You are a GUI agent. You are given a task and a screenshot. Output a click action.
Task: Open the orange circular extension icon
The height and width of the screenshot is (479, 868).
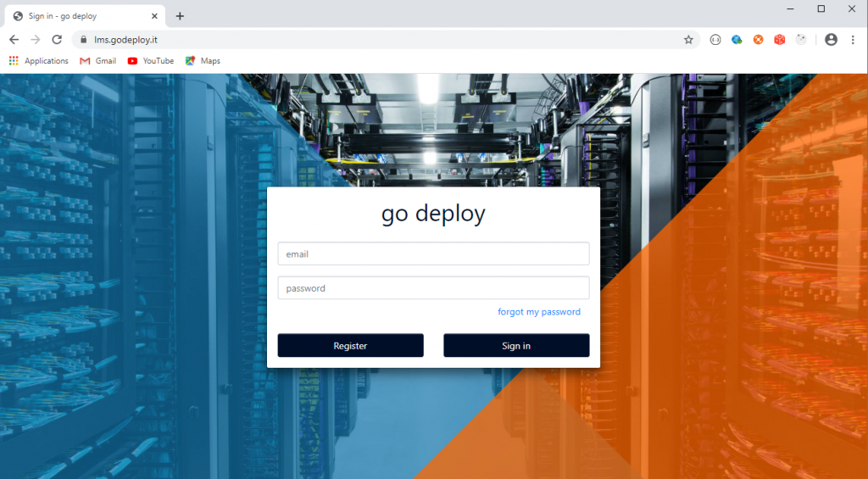pos(758,40)
